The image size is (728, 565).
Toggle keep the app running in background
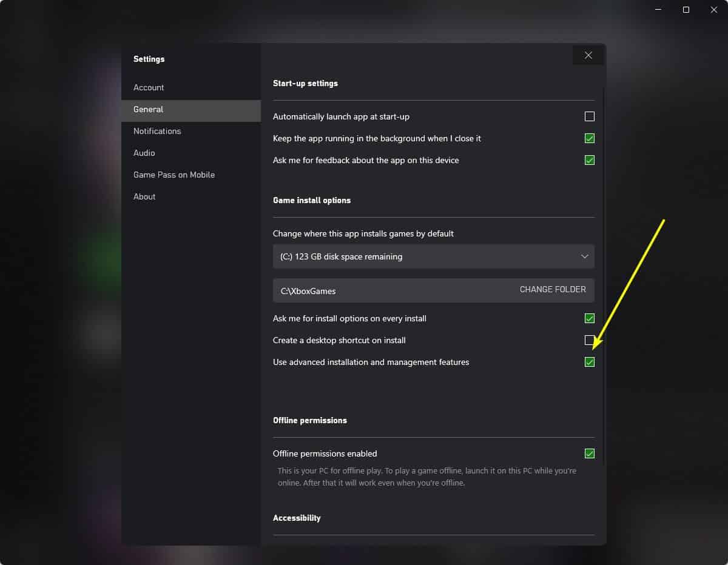(x=589, y=138)
